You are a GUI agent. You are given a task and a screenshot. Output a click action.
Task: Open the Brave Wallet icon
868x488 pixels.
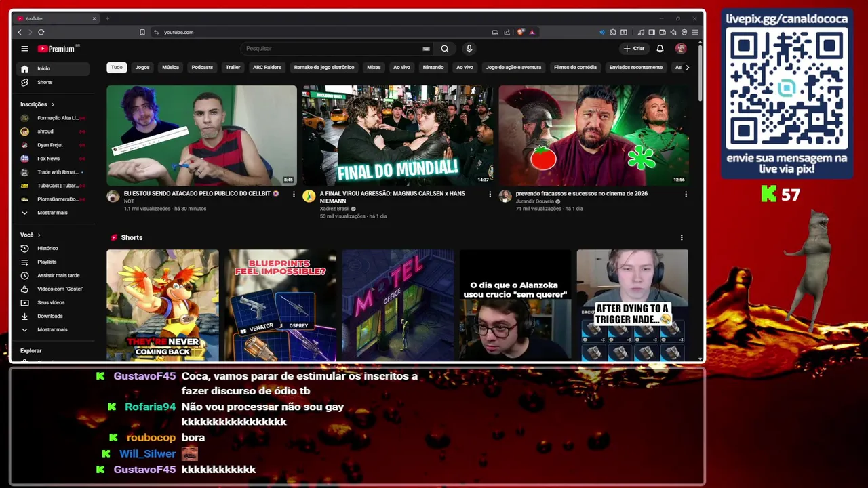pos(663,32)
